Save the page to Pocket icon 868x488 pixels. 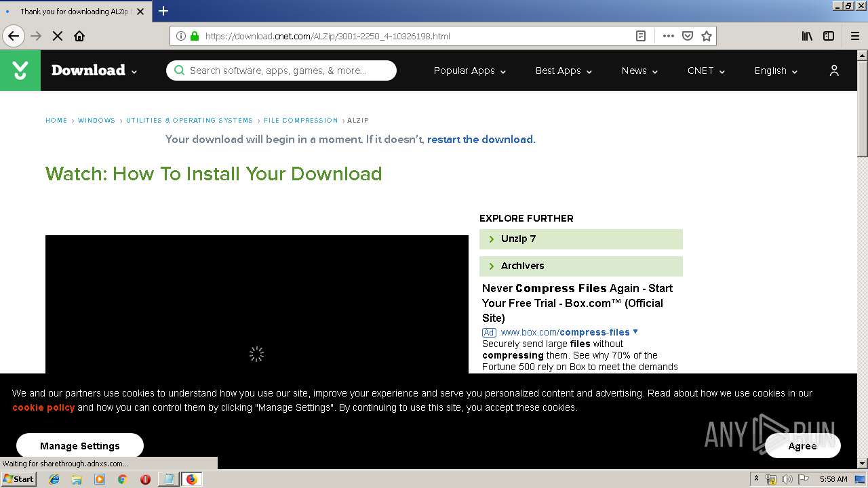(688, 36)
